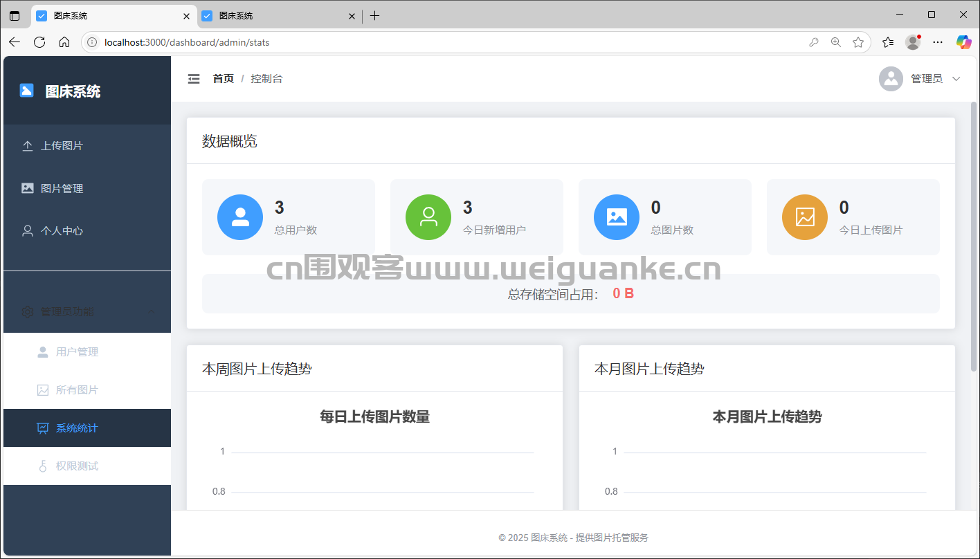980x559 pixels.
Task: Toggle the sidebar with the hamburger fold icon
Action: (x=194, y=79)
